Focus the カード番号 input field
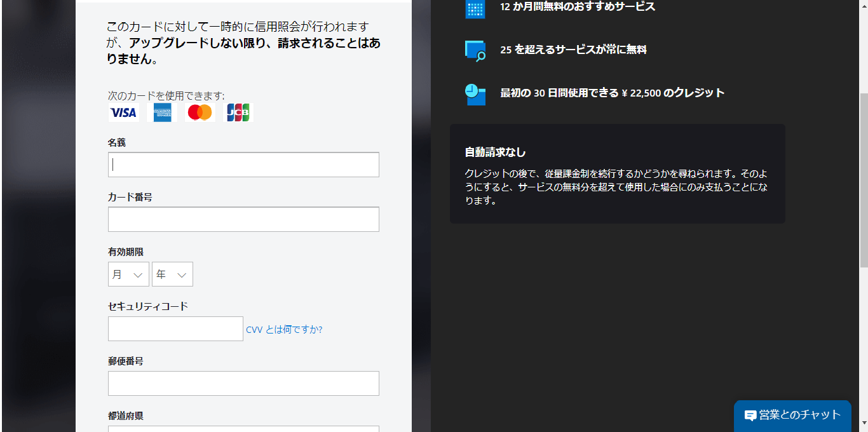Image resolution: width=868 pixels, height=432 pixels. [x=243, y=219]
